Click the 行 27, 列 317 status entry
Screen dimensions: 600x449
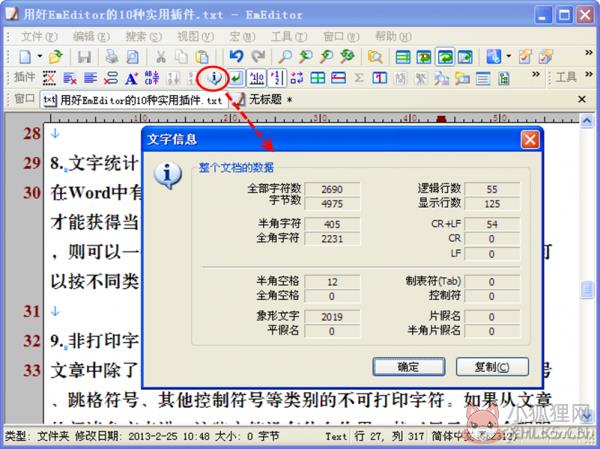click(x=390, y=436)
